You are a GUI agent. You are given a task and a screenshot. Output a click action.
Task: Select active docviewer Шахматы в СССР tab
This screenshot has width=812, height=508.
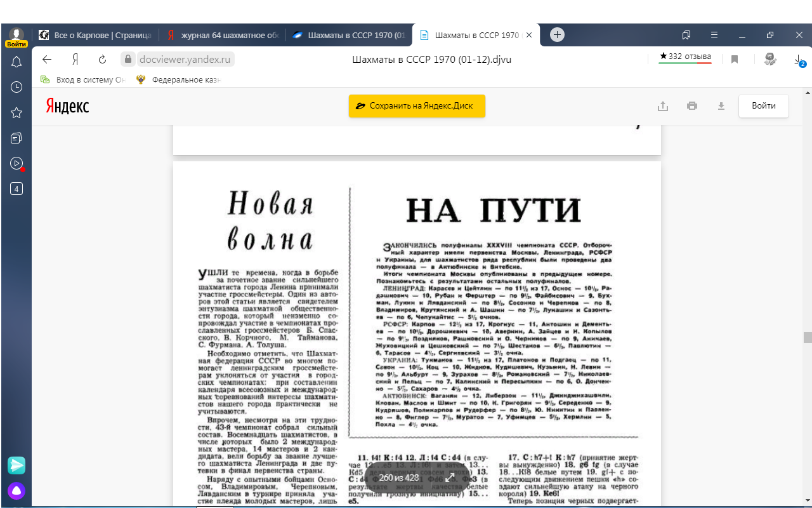[x=476, y=35]
